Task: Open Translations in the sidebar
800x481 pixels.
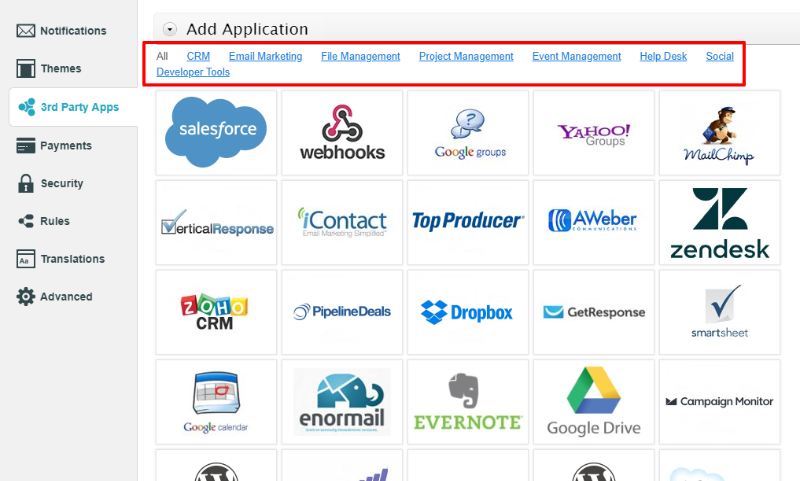Action: click(61, 259)
